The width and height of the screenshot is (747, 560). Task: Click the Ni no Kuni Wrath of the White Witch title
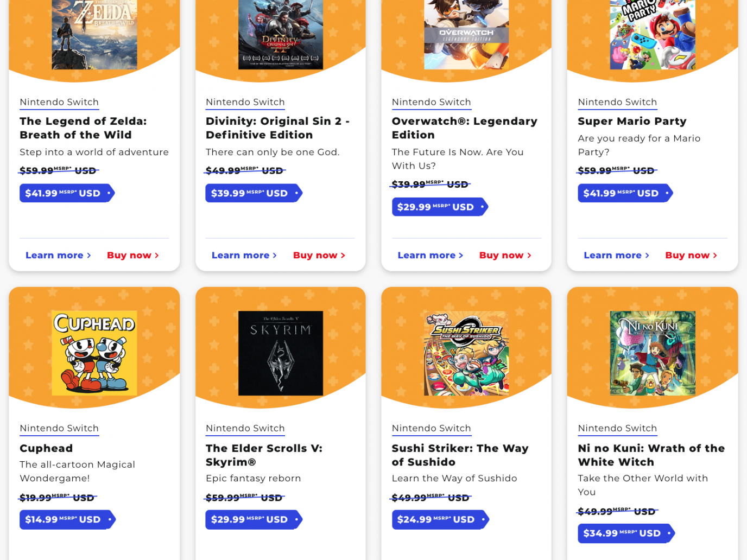coord(651,455)
